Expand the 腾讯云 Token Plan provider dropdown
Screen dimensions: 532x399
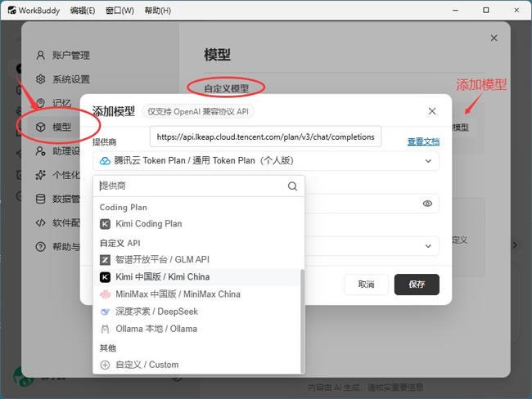[x=266, y=161]
